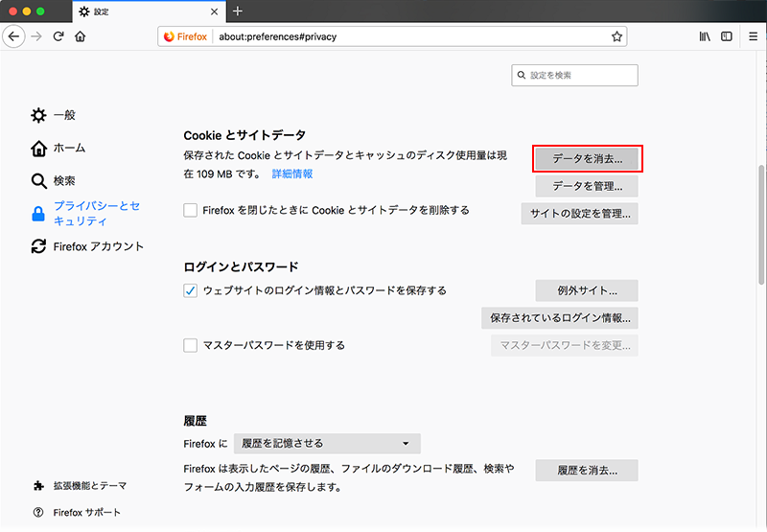Viewport: 767px width, 532px height.
Task: Follow the 詳細情報 link
Action: (x=292, y=174)
